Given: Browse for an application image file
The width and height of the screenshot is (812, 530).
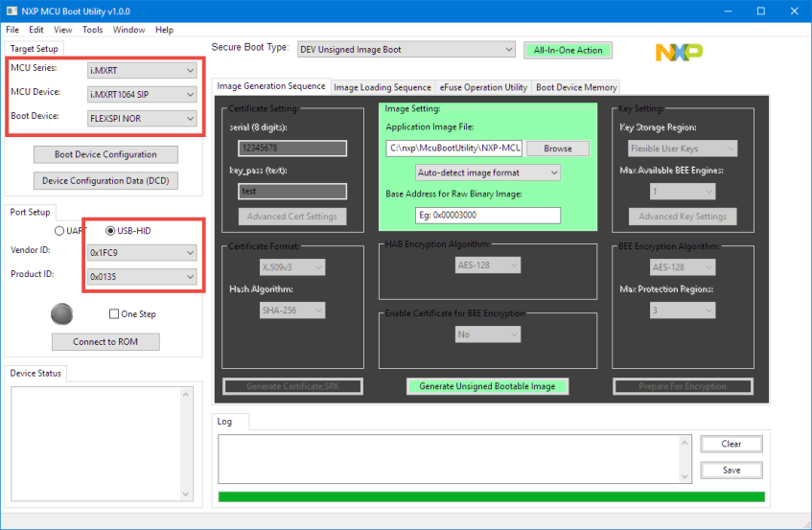Looking at the screenshot, I should [x=558, y=149].
